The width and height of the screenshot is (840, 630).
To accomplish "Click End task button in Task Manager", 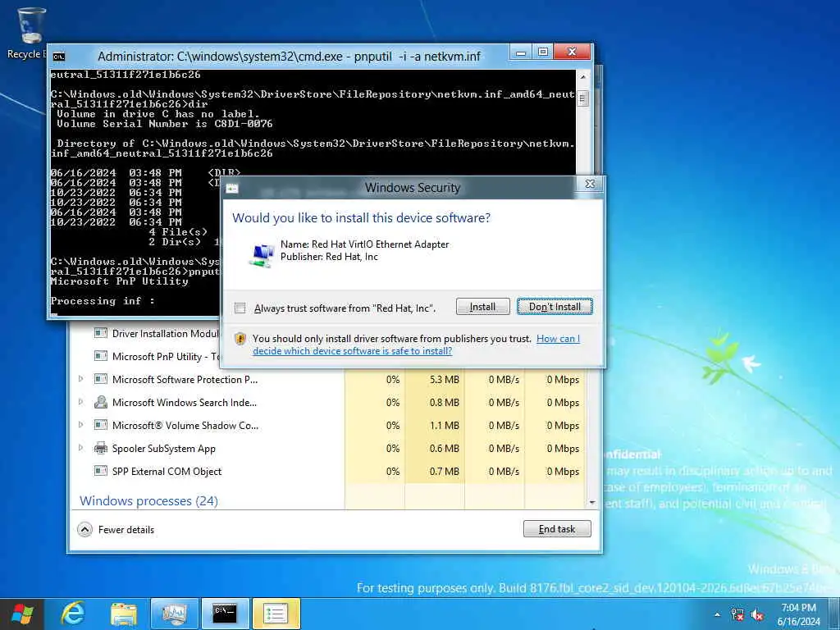I will (x=557, y=529).
